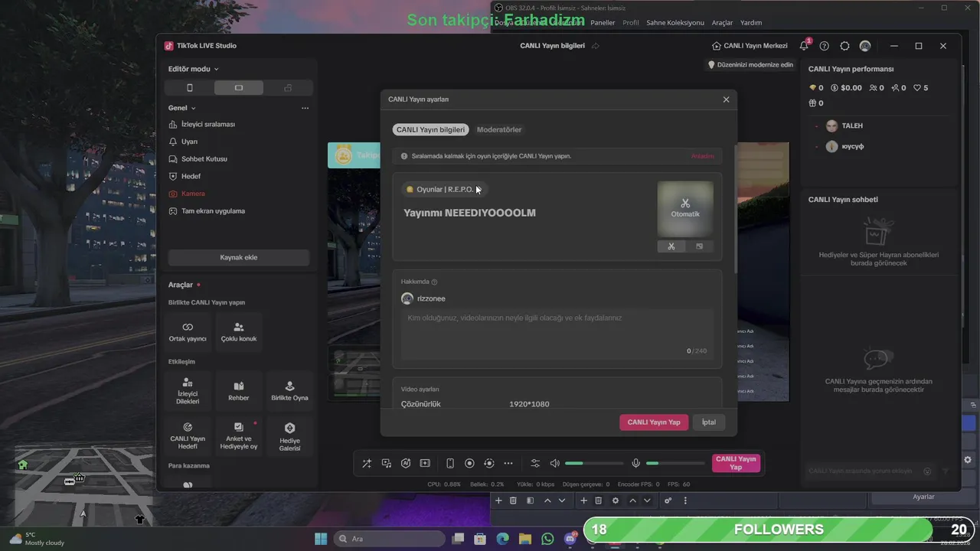Click the Hakkında description text area

[x=557, y=334]
